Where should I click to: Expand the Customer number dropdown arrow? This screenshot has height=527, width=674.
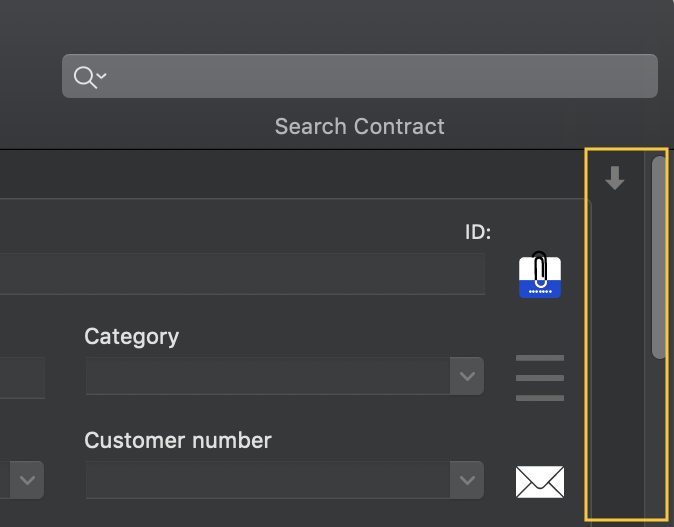click(467, 480)
